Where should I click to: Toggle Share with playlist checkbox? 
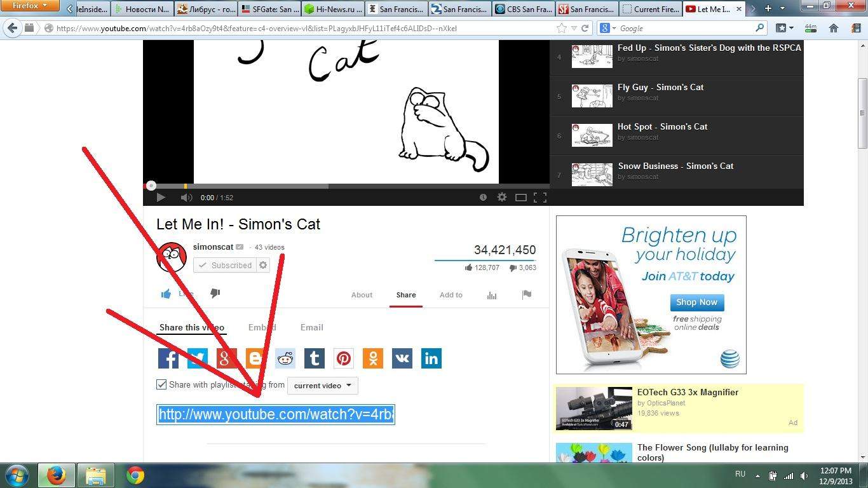point(161,384)
